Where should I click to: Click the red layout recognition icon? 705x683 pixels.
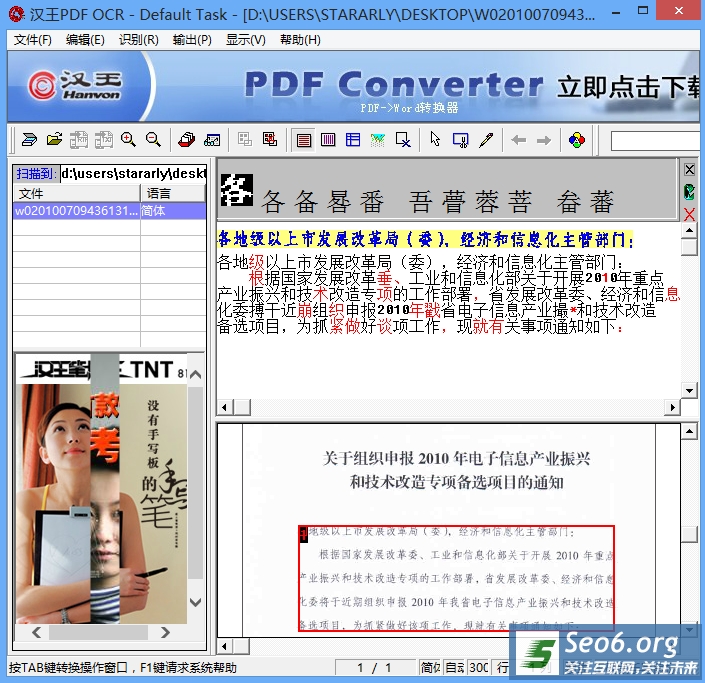tap(270, 140)
